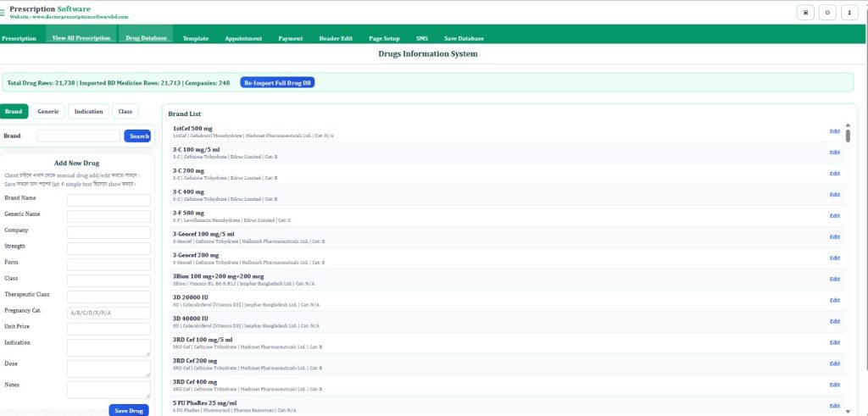Click the circle icon button in header
This screenshot has height=416, width=868.
(827, 13)
